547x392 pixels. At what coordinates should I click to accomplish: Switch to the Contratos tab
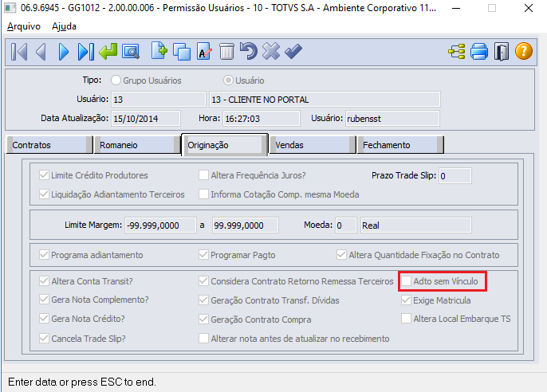tap(49, 145)
